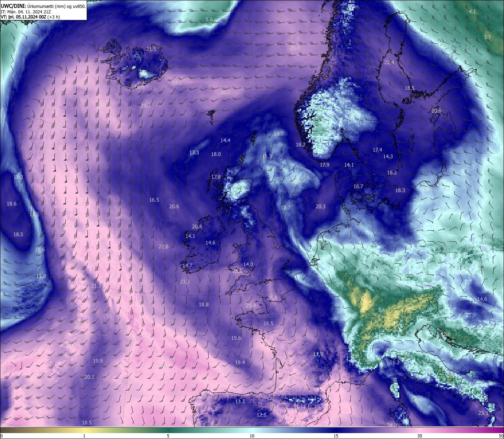Click the 21.3 value in mid-Atlantic
The width and height of the screenshot is (504, 439).
(x=96, y=285)
